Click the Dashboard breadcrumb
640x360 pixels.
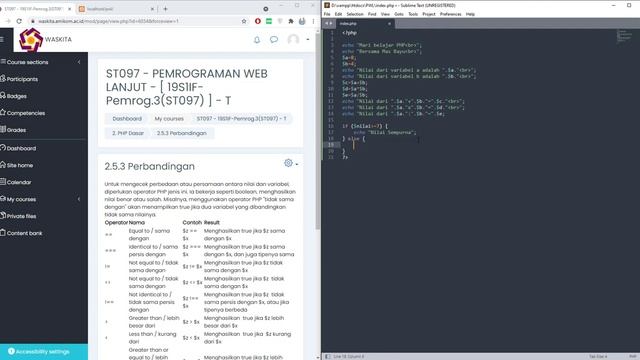pyautogui.click(x=127, y=118)
